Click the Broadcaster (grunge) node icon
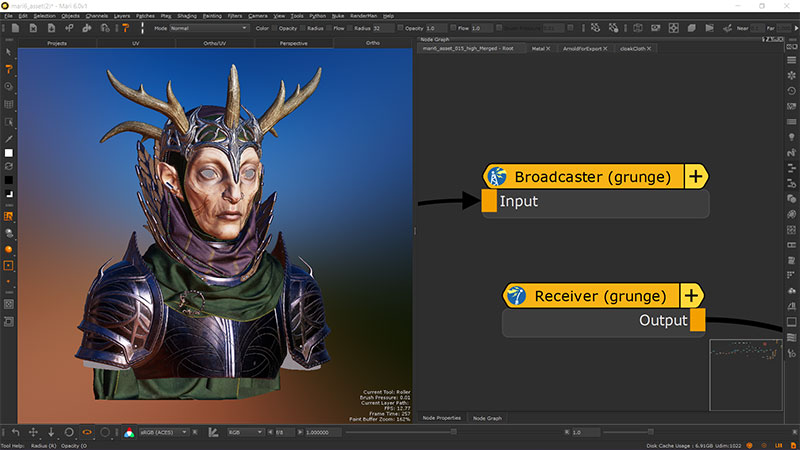The height and width of the screenshot is (450, 800). tap(496, 177)
